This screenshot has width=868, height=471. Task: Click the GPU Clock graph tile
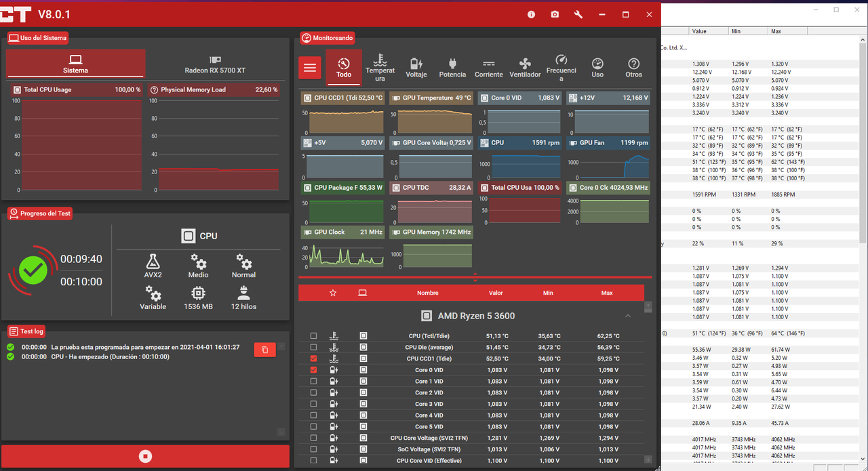342,249
